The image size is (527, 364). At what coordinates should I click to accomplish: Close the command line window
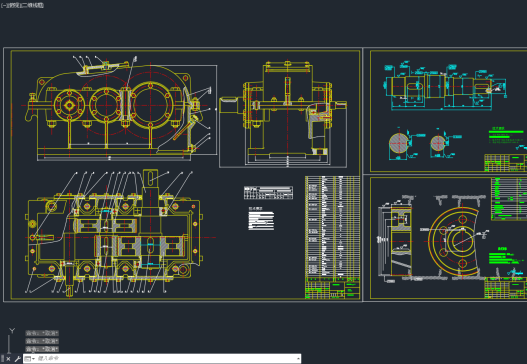pos(8,359)
